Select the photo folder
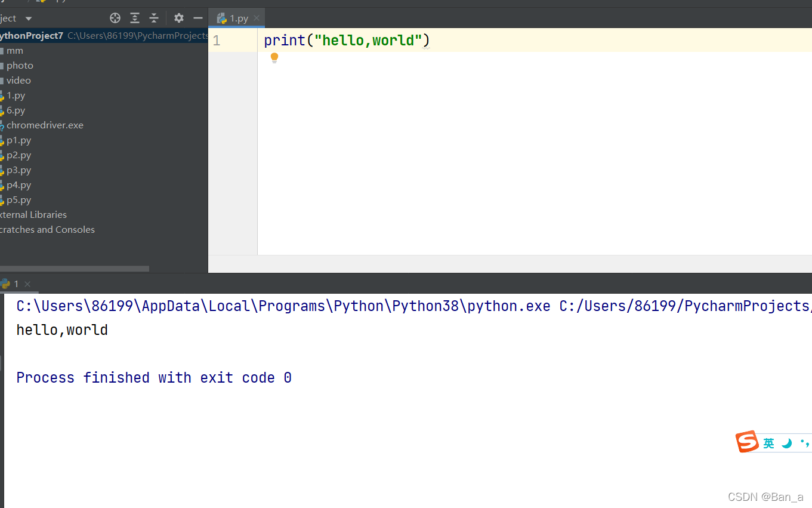 click(x=20, y=66)
